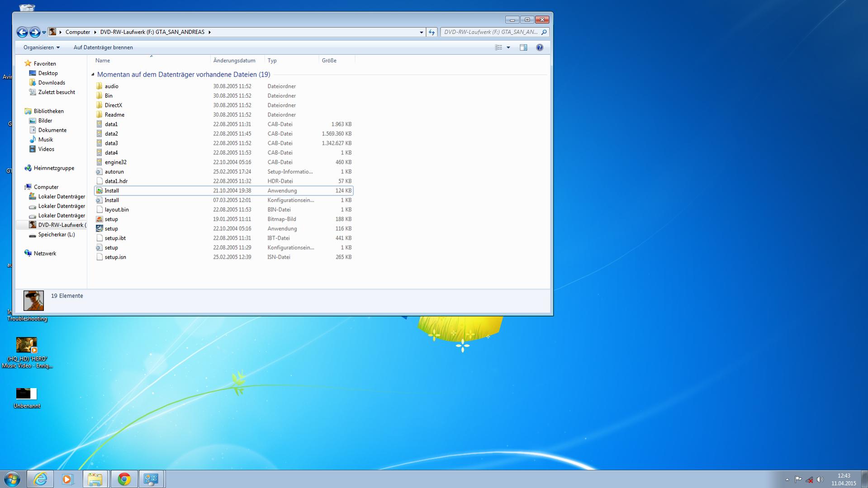This screenshot has height=488, width=868.
Task: Launch Internet Explorer from the taskbar
Action: click(x=40, y=479)
